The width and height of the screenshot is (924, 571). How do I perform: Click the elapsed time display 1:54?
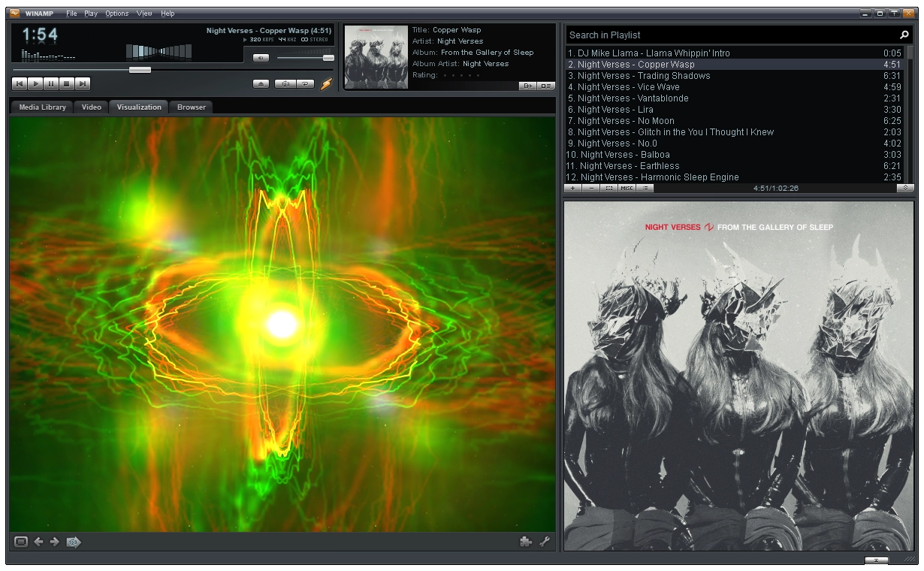point(41,35)
